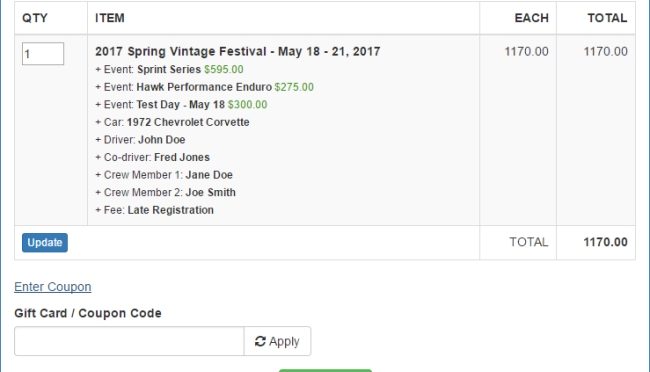Click the Late Registration fee line

click(154, 210)
